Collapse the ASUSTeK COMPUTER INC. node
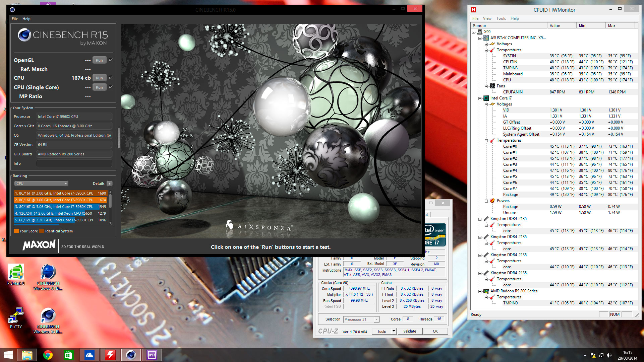644x362 pixels. pyautogui.click(x=480, y=38)
